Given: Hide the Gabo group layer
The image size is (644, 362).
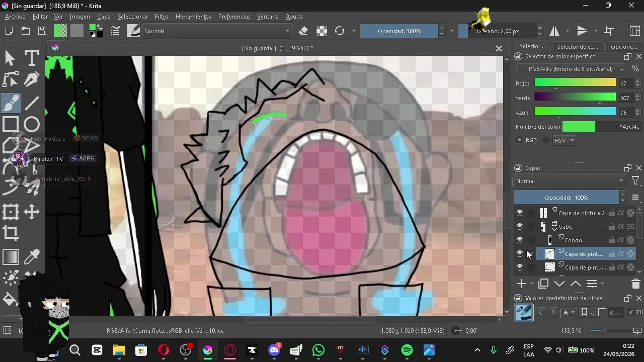Looking at the screenshot, I should tap(520, 227).
